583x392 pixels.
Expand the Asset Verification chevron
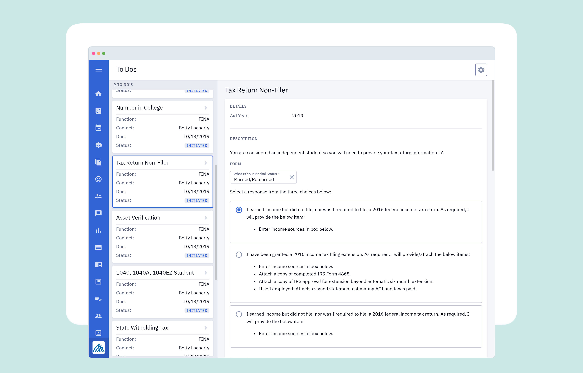point(206,218)
